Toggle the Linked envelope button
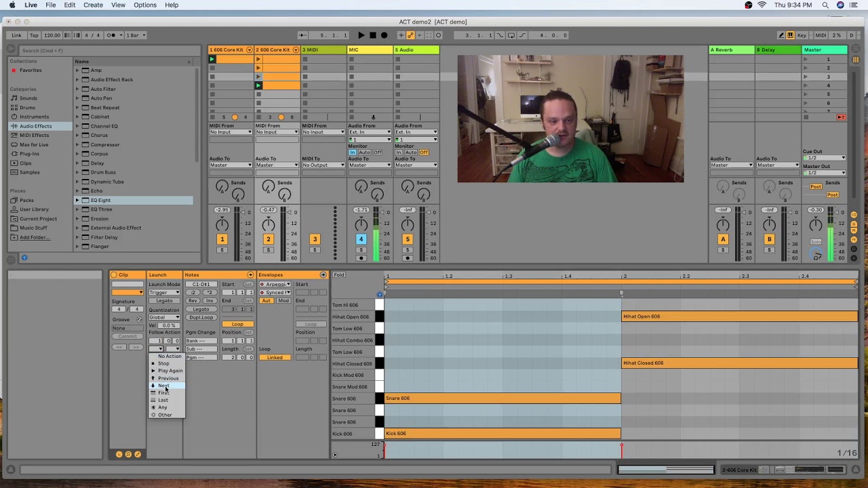The image size is (868, 488). coord(275,357)
